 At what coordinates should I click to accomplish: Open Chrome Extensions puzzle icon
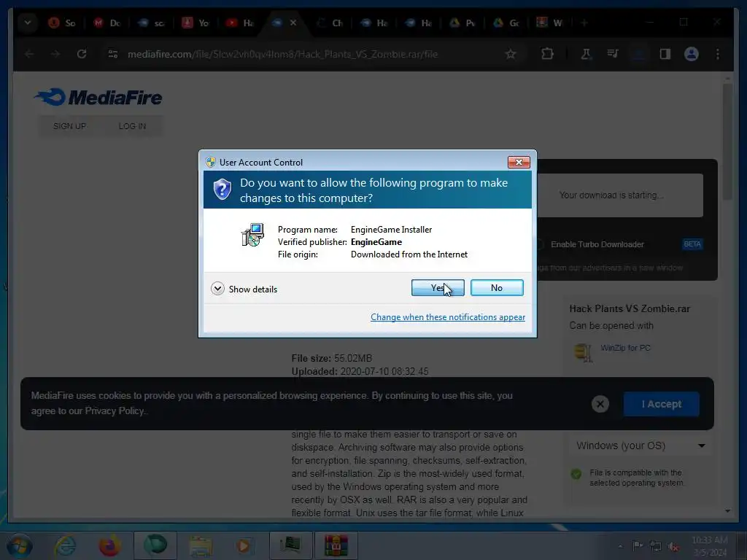[547, 54]
